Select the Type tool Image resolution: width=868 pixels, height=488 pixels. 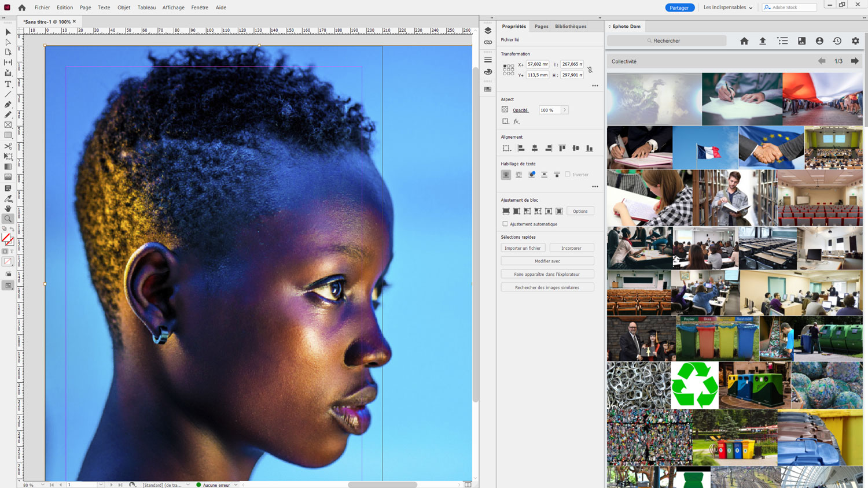(x=8, y=84)
